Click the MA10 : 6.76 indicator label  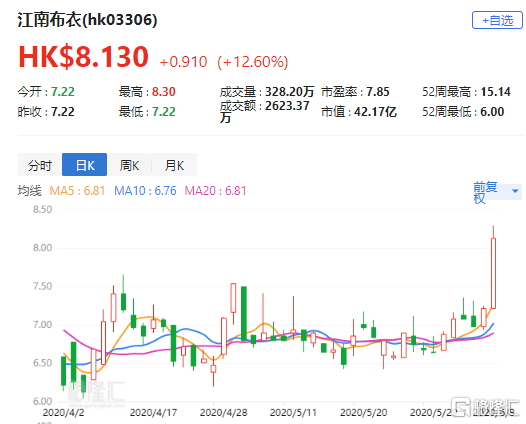145,191
